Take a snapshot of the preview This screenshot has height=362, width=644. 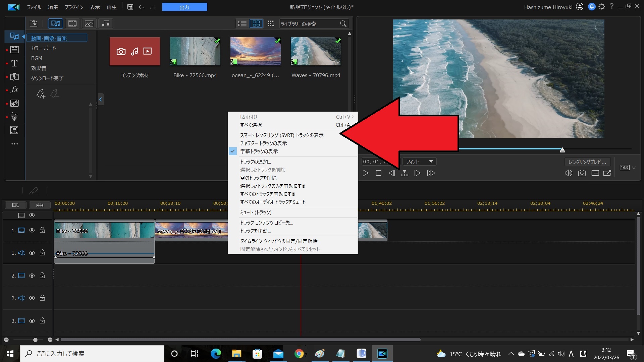point(582,173)
